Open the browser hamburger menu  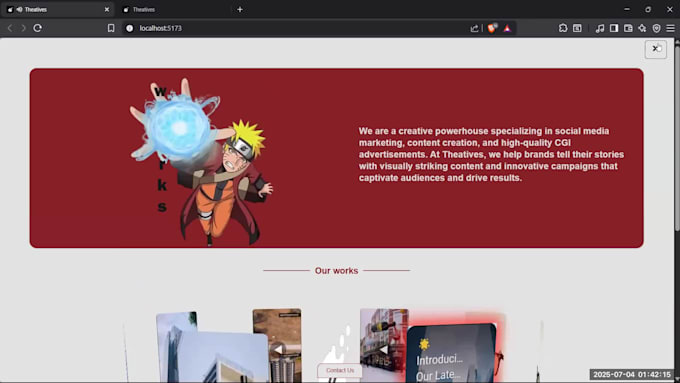coord(670,28)
